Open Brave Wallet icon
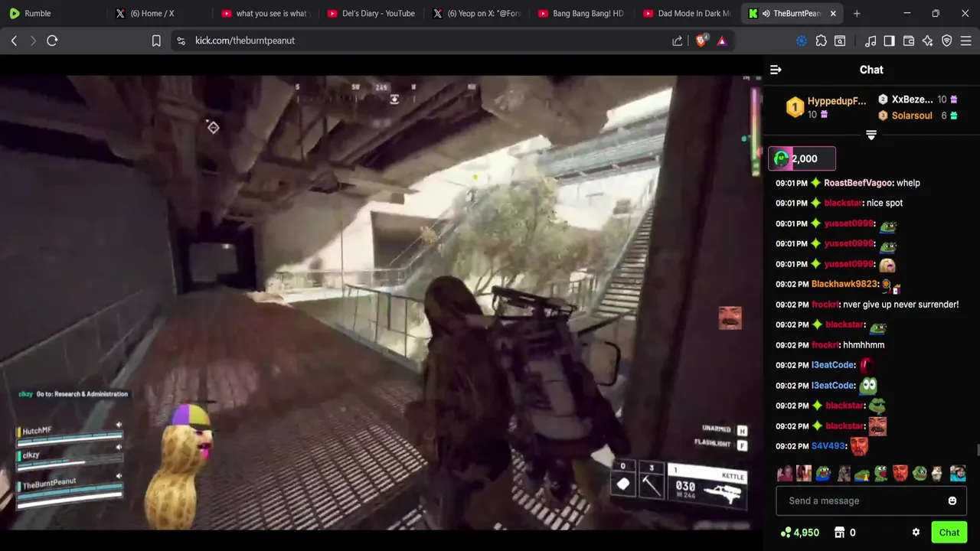Screen dimensions: 980x551 point(909,41)
